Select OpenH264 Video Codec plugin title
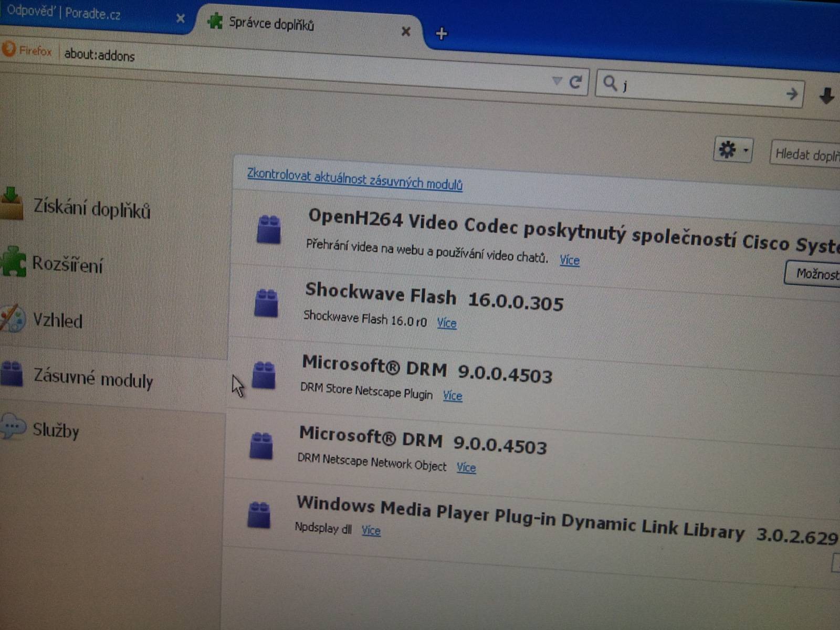840x630 pixels. point(574,231)
